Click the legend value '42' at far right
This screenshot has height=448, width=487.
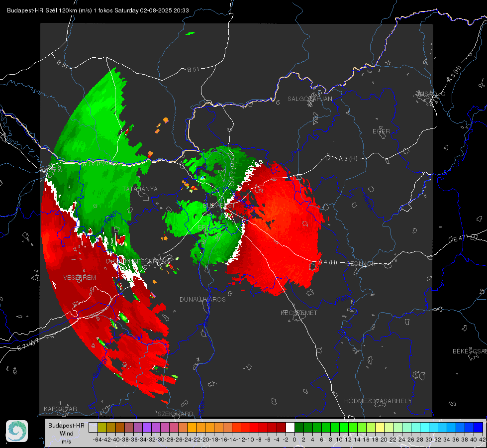click(x=482, y=440)
